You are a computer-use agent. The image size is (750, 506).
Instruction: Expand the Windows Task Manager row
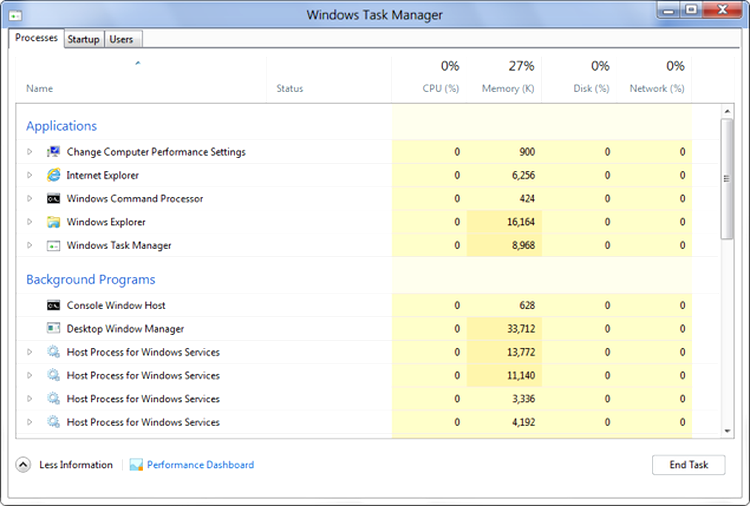coord(30,245)
